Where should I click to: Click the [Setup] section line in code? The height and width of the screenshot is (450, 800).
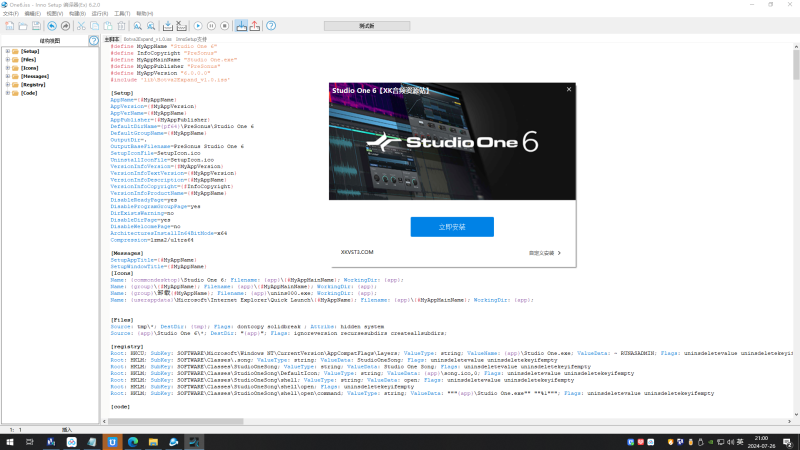122,93
